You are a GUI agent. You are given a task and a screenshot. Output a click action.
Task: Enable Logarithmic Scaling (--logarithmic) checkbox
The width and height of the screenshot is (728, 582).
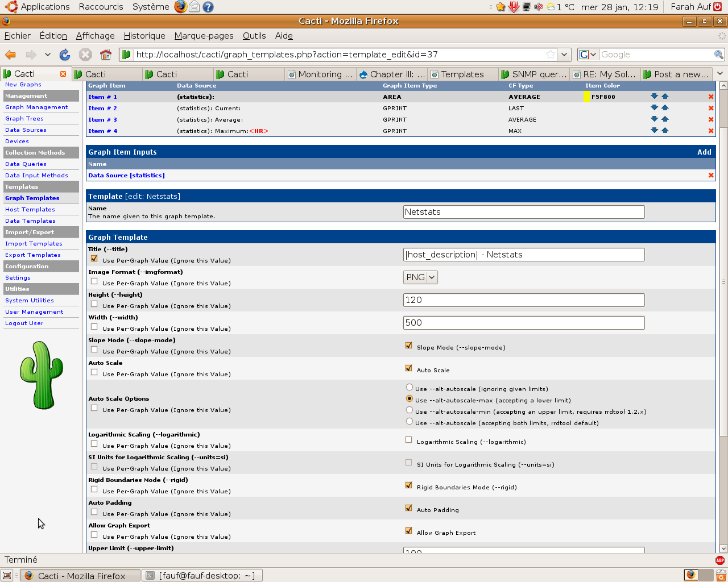coord(408,440)
